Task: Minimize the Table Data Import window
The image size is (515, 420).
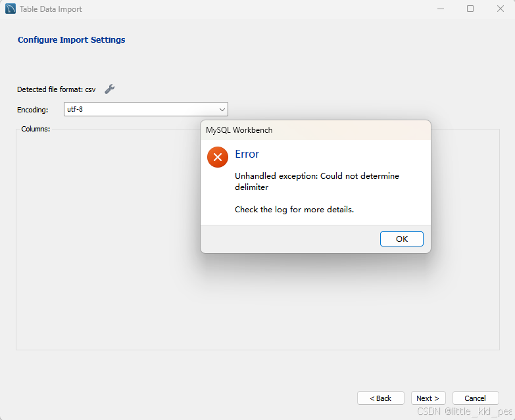Action: pyautogui.click(x=441, y=9)
